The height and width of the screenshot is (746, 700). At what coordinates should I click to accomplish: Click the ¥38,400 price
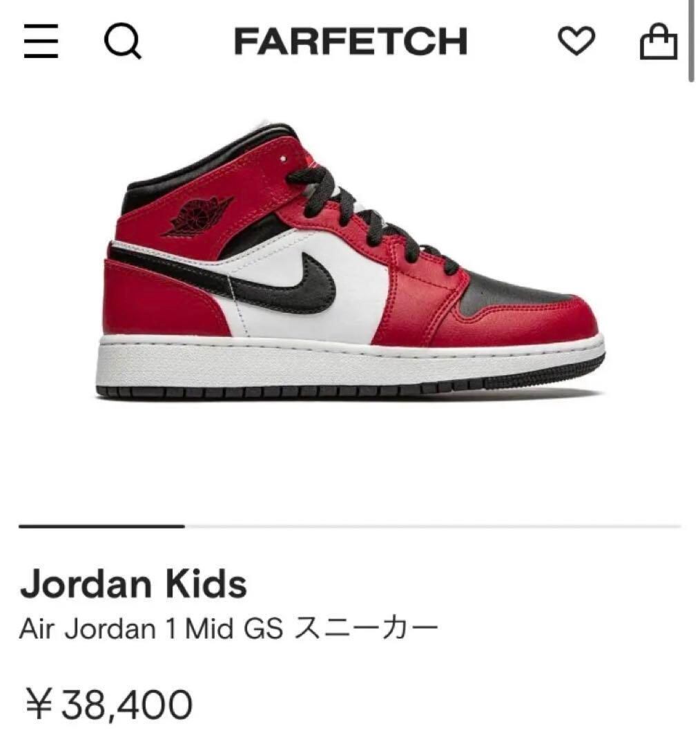click(x=109, y=705)
